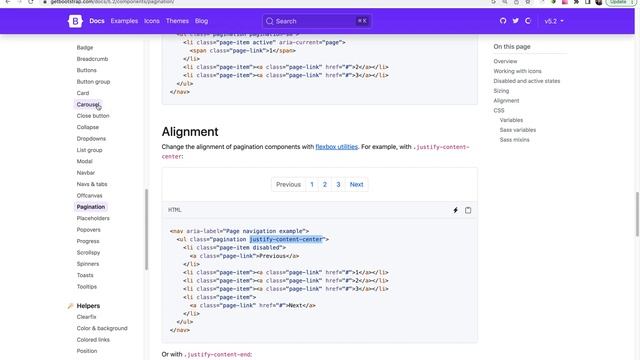Click pagination page 1
The image size is (640, 360).
pos(312,184)
